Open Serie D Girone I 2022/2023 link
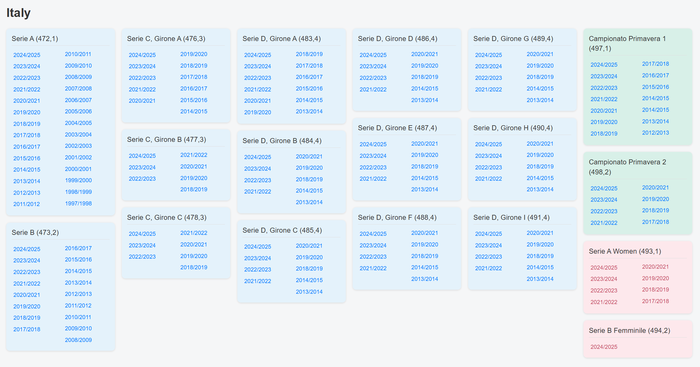700x367 pixels. point(488,257)
